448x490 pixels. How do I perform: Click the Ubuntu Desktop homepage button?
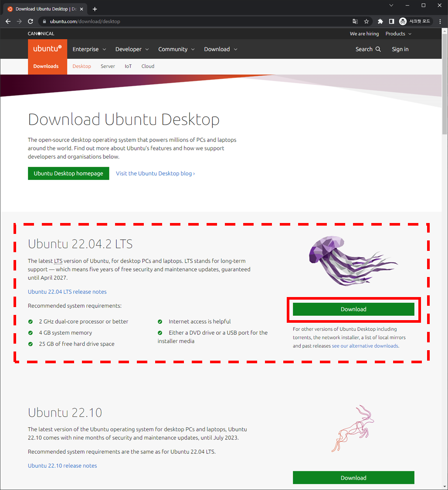pyautogui.click(x=68, y=173)
